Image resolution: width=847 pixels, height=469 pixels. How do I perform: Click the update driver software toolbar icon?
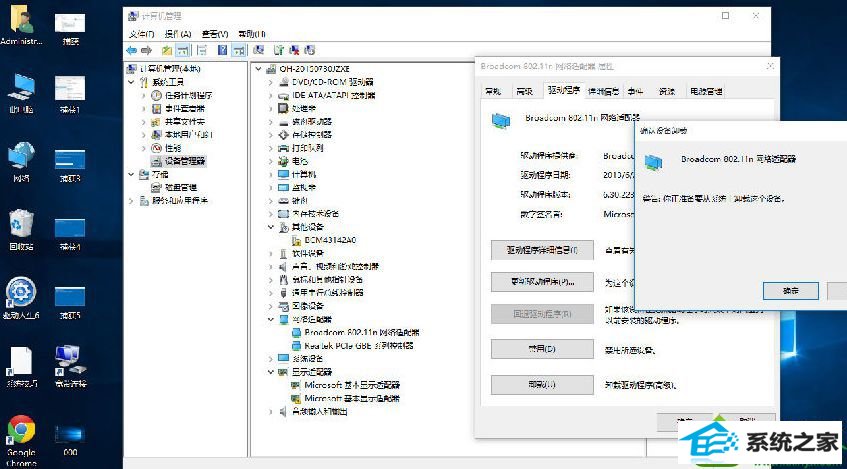point(279,50)
